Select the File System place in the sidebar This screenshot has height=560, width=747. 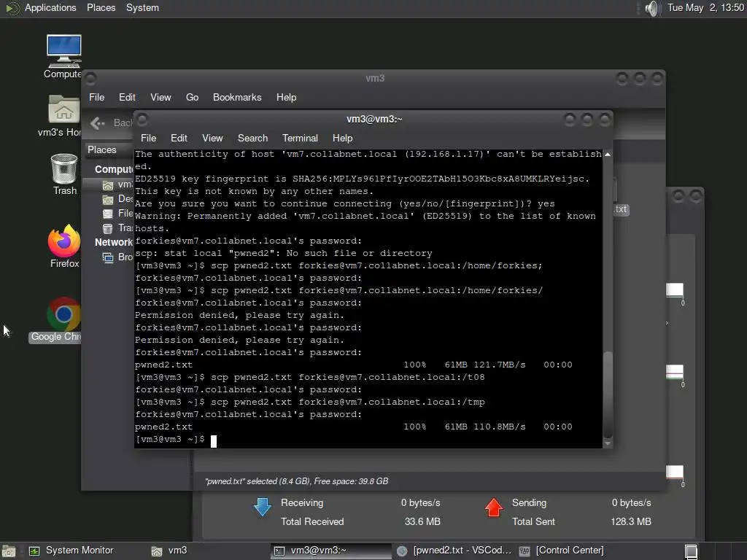pos(117,213)
